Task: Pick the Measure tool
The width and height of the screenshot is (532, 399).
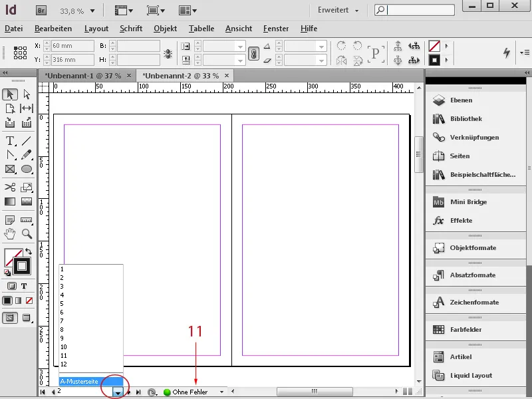Action: 27,220
